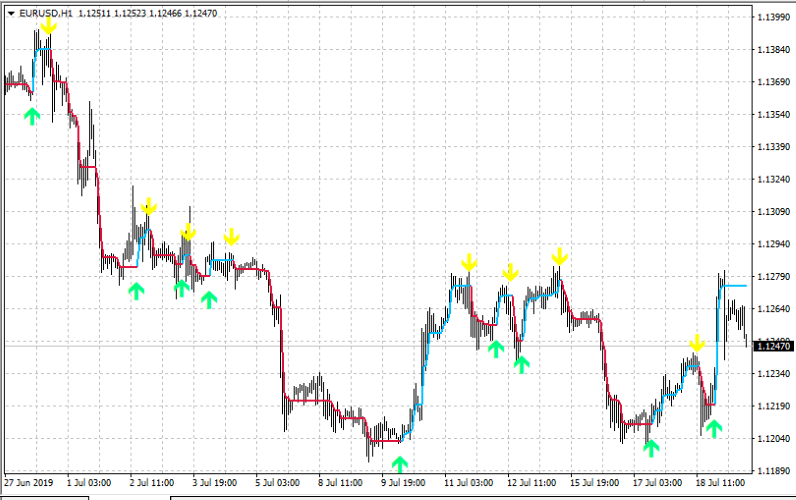796x500 pixels.
Task: Open the dropdown triangle beside EURUSD,H1
Action: 11,14
